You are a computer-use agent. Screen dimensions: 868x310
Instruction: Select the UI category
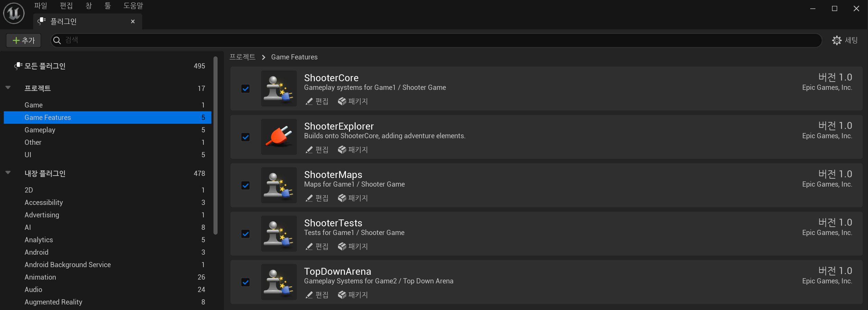click(x=108, y=155)
